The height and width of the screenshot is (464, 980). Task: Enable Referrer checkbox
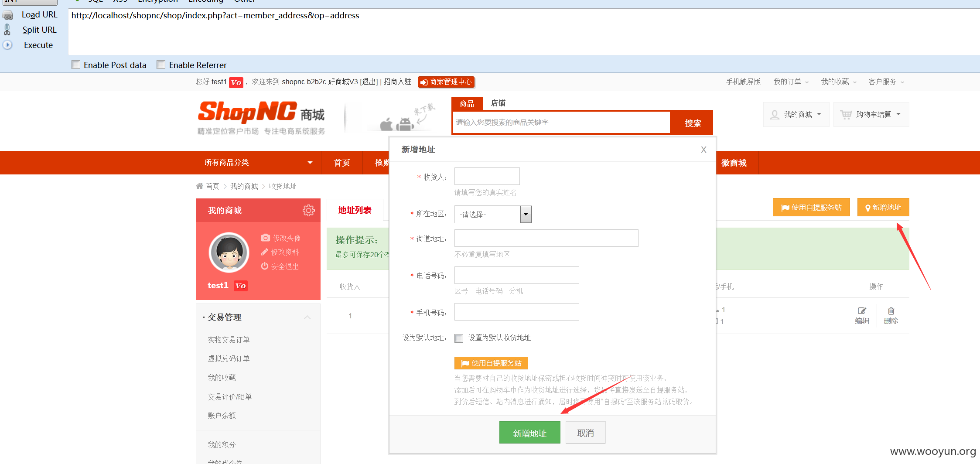tap(161, 65)
